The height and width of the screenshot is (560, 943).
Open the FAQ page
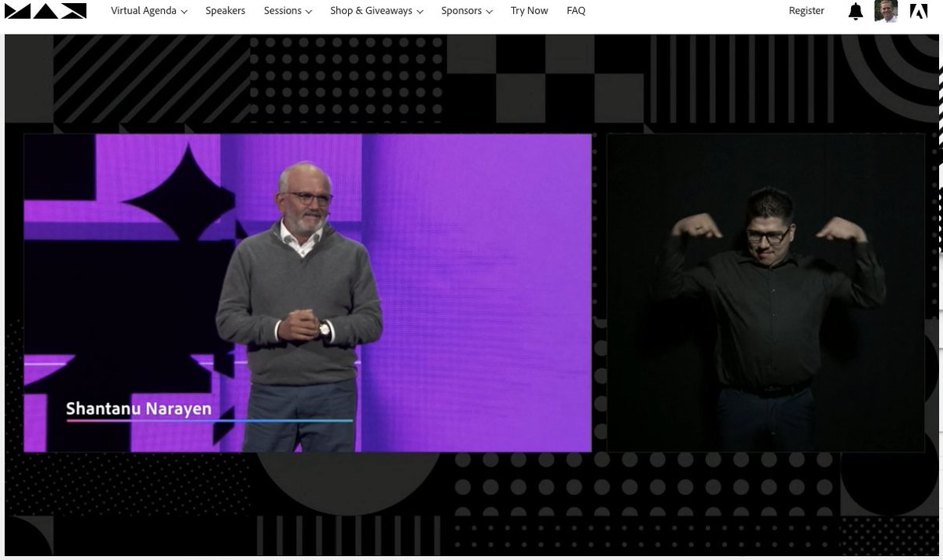[576, 10]
